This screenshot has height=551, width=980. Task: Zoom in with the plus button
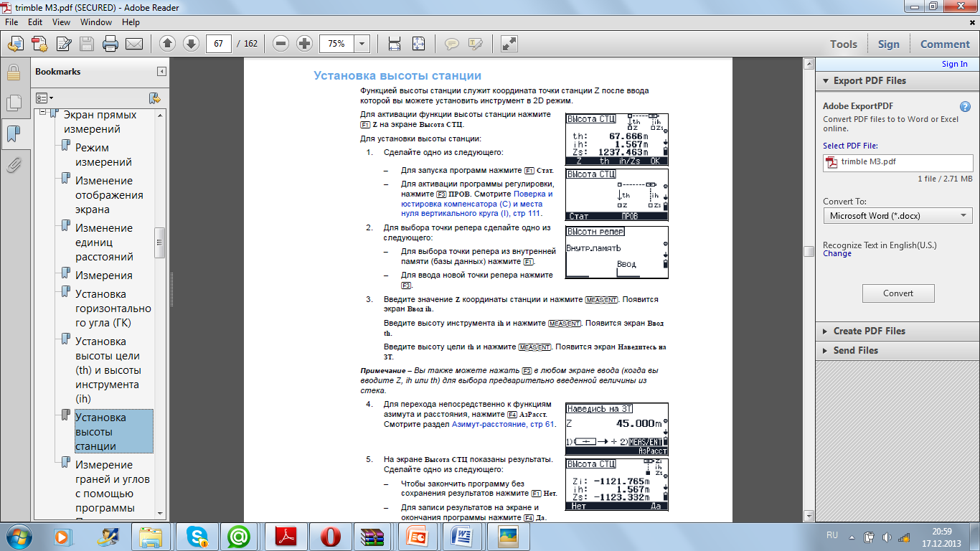coord(304,44)
